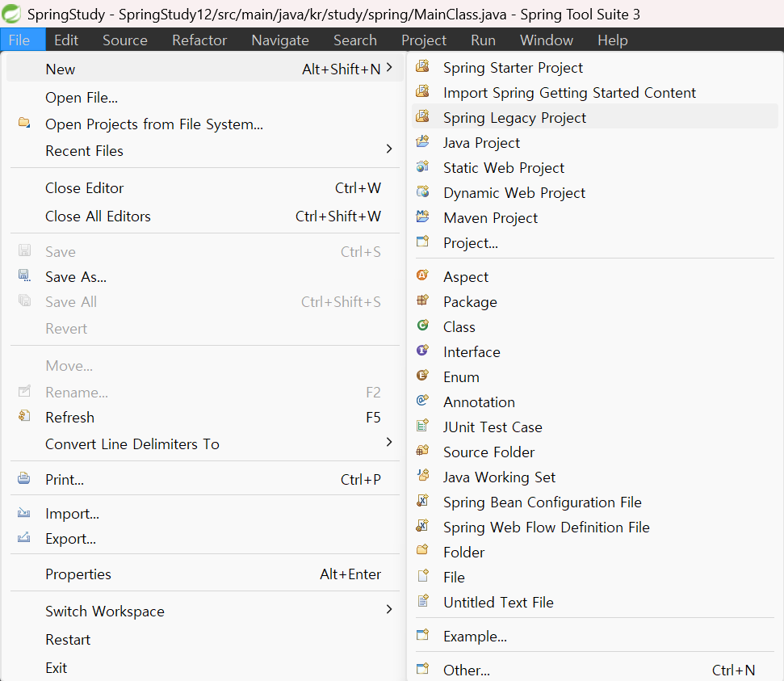Click the green Class icon
Viewport: 784px width, 681px height.
click(422, 326)
